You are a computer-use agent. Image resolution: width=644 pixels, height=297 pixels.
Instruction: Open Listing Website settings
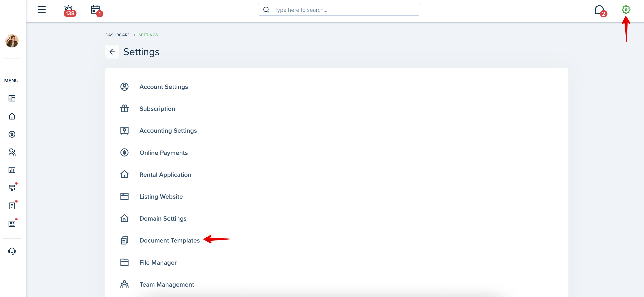point(161,197)
